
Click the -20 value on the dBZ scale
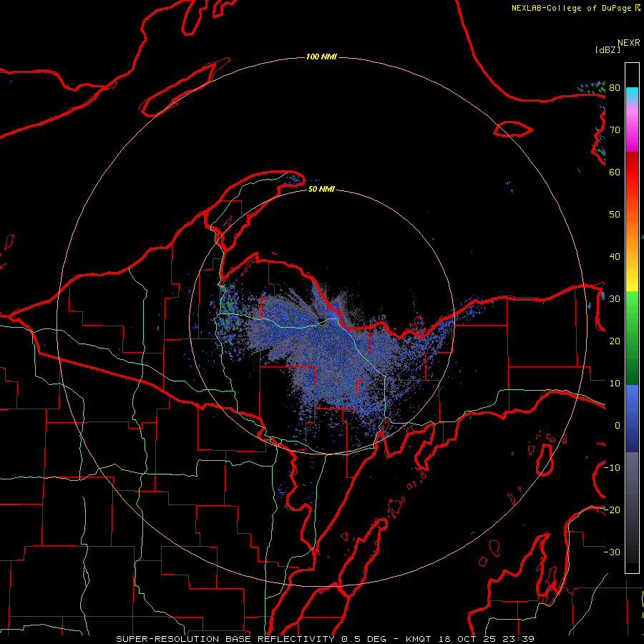click(x=612, y=510)
